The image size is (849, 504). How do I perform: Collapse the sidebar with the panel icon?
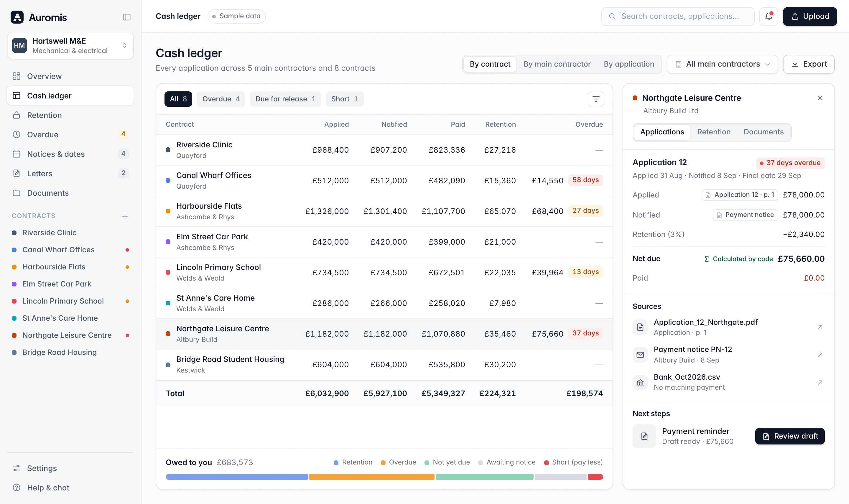127,17
